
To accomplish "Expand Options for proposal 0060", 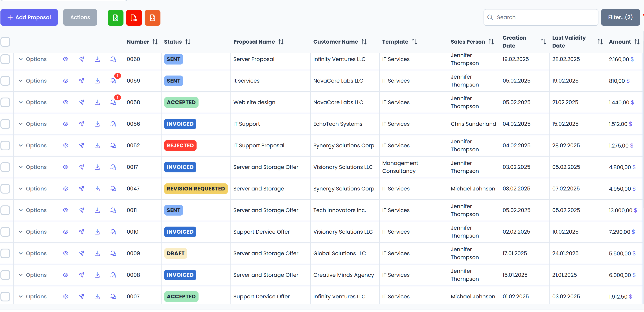I will tap(33, 59).
